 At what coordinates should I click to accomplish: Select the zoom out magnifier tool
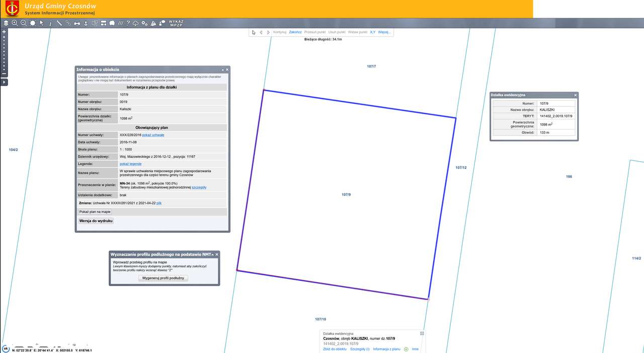coord(24,23)
